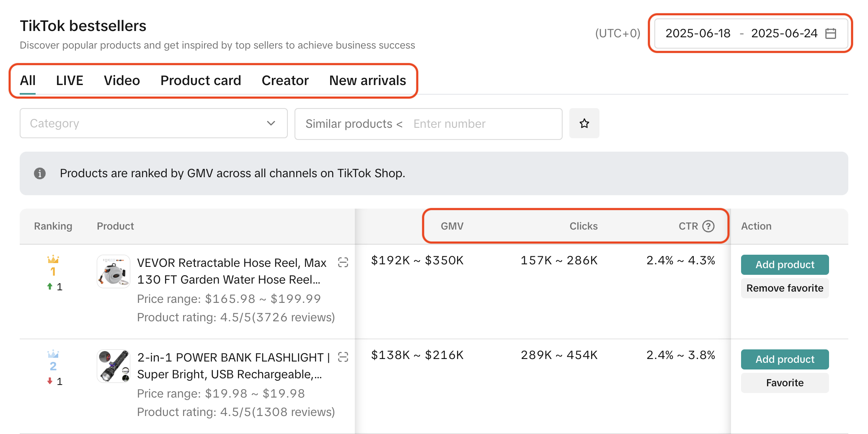Open the VEVOR Hose Reel product thumbnail

114,271
